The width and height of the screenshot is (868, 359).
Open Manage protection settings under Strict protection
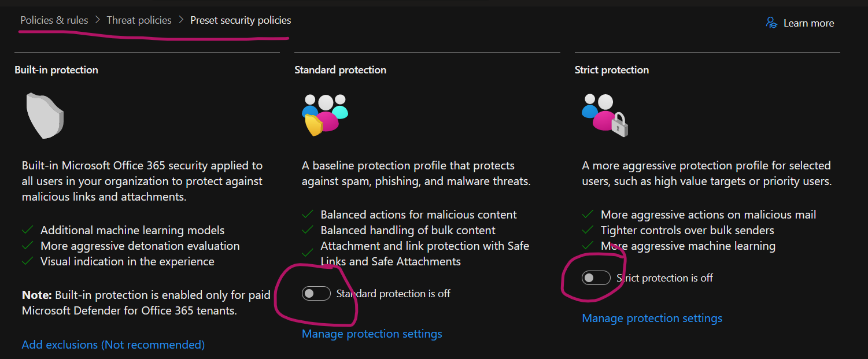pos(652,318)
